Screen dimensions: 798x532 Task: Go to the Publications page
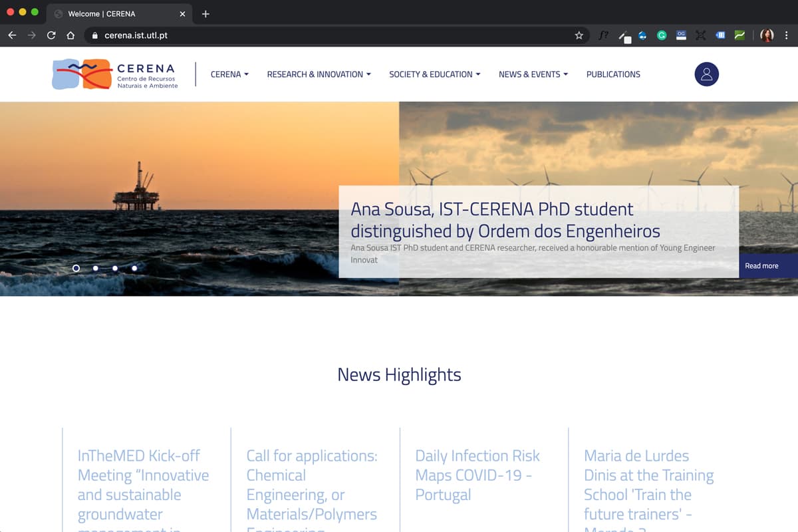click(613, 74)
